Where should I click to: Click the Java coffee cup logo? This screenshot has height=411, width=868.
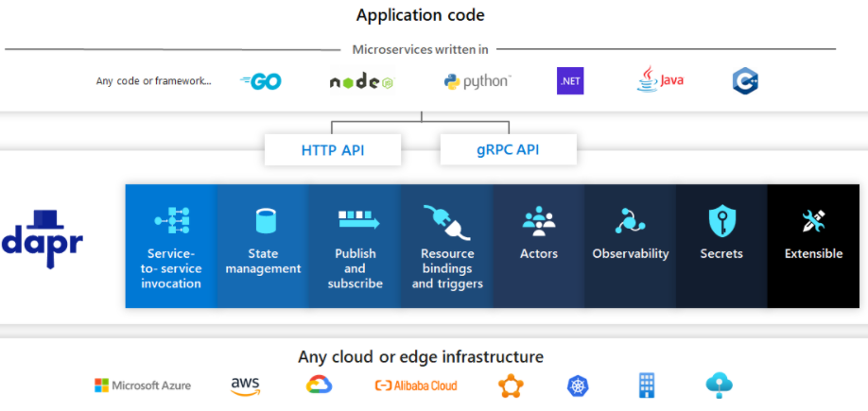pos(660,79)
